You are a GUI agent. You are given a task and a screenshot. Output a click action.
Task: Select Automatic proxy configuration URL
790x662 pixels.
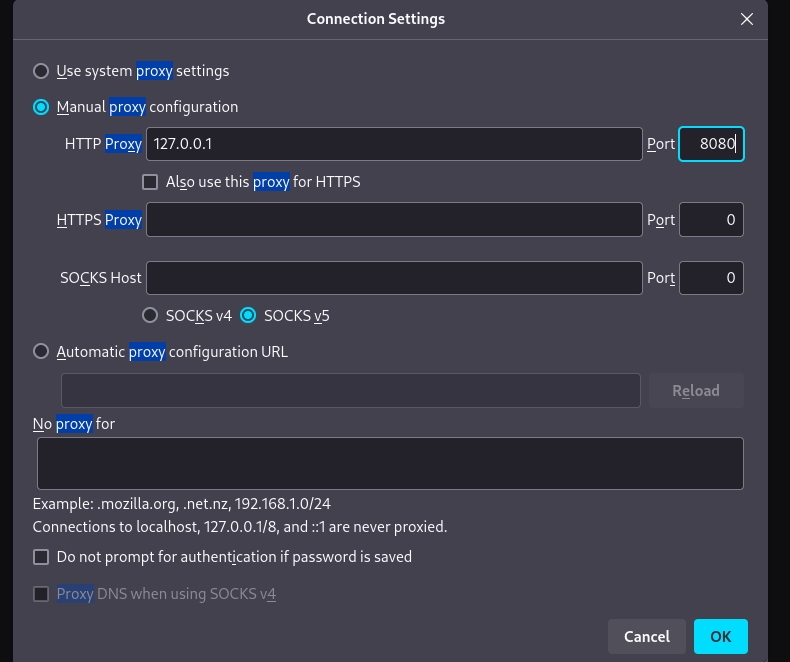[x=41, y=351]
